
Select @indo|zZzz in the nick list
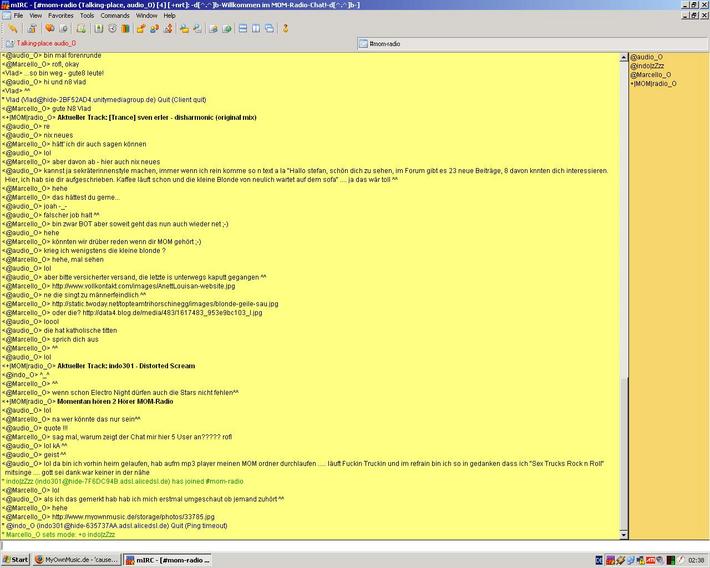click(x=648, y=66)
